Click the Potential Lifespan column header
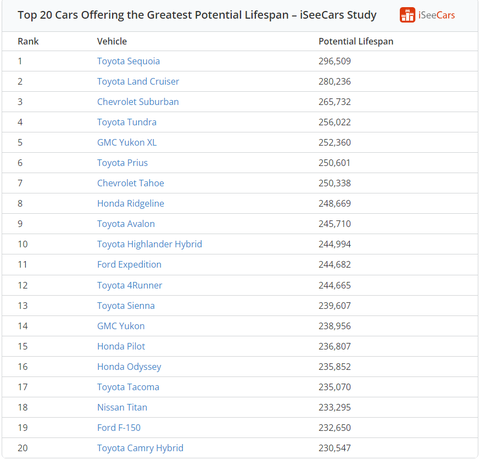Image resolution: width=480 pixels, height=460 pixels. click(356, 41)
